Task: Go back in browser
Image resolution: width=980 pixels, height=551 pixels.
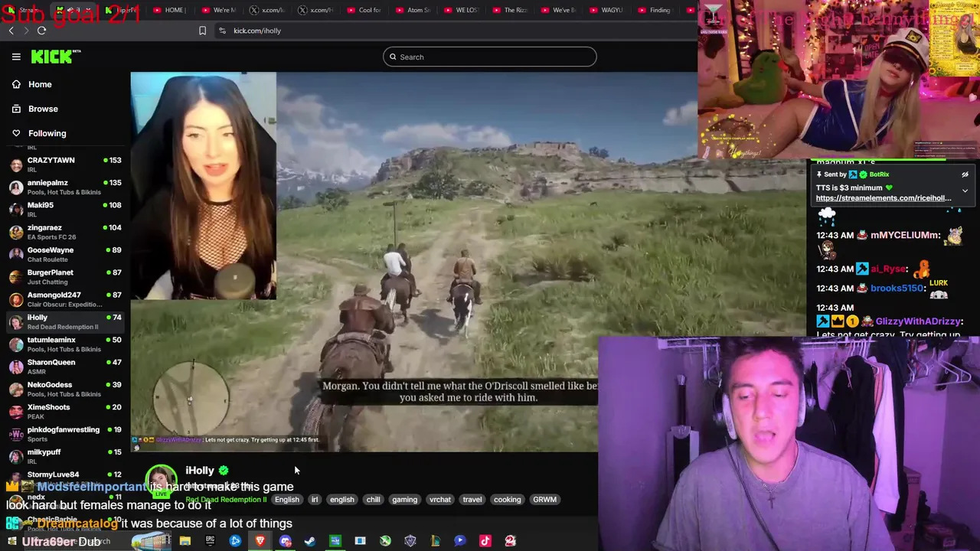Action: [11, 31]
